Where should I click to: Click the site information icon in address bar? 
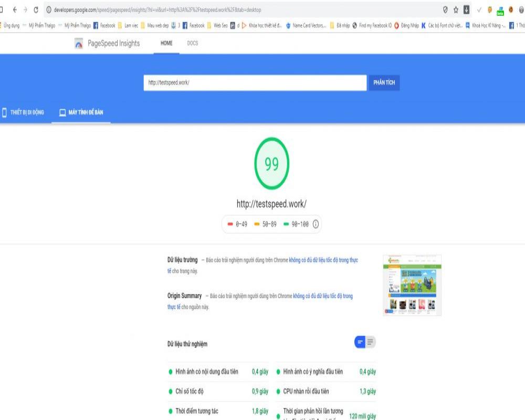(x=48, y=9)
